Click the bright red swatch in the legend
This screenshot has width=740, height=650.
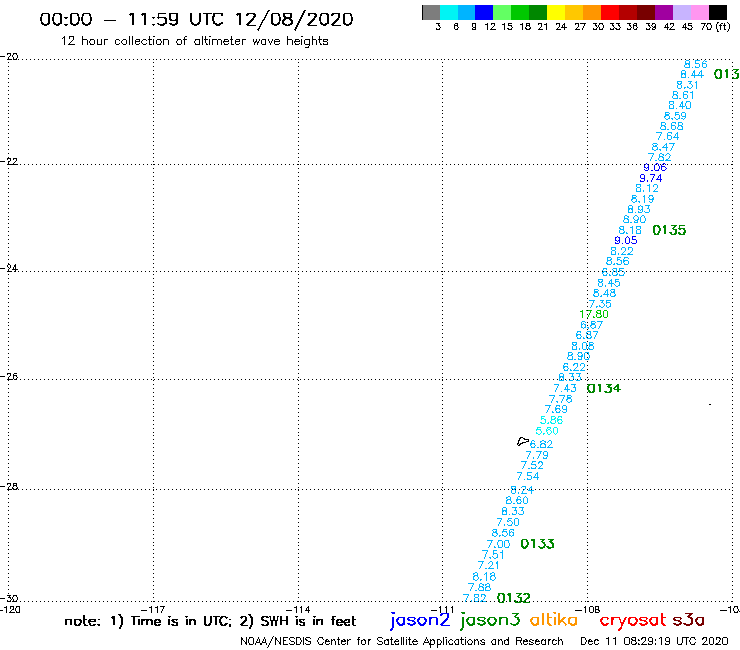pyautogui.click(x=610, y=12)
